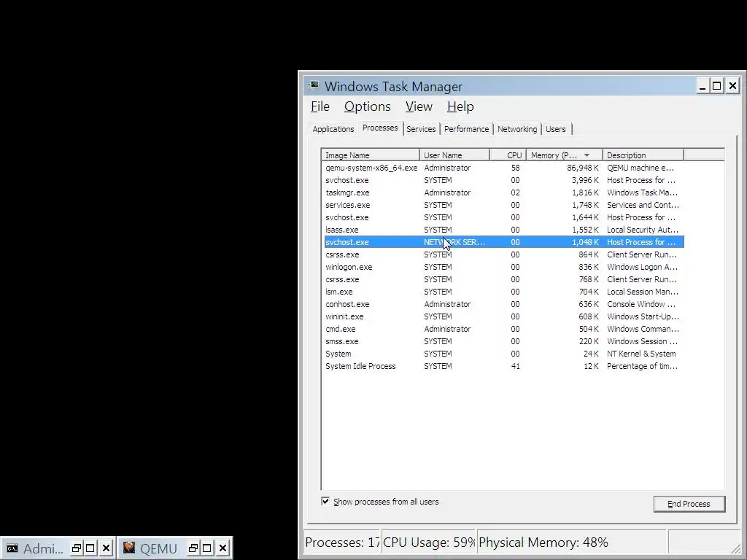
Task: Select the wininit.exe process row
Action: pos(504,316)
